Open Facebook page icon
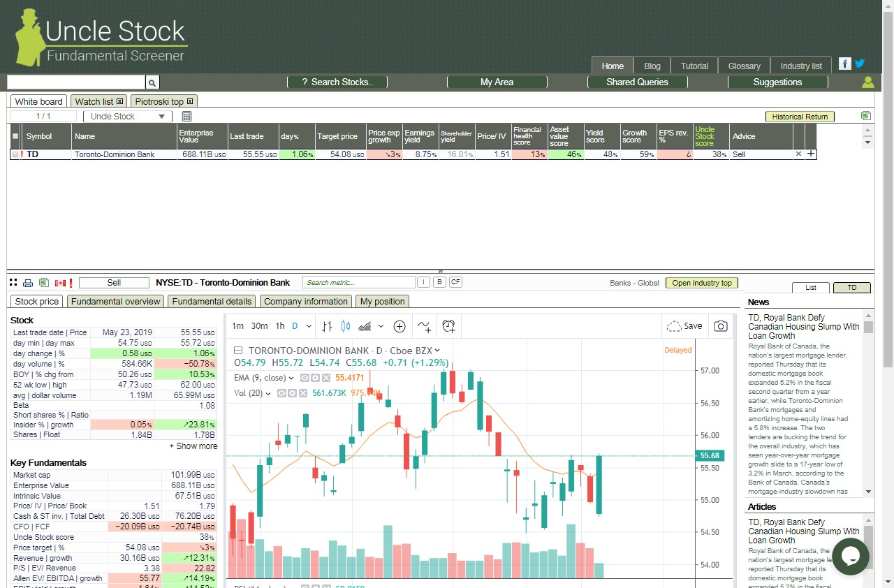Image resolution: width=894 pixels, height=588 pixels. pos(844,64)
